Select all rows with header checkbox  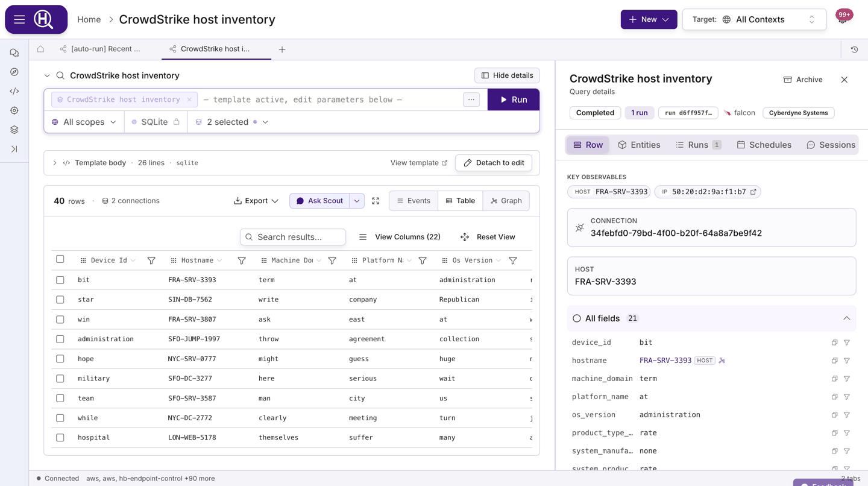point(60,259)
